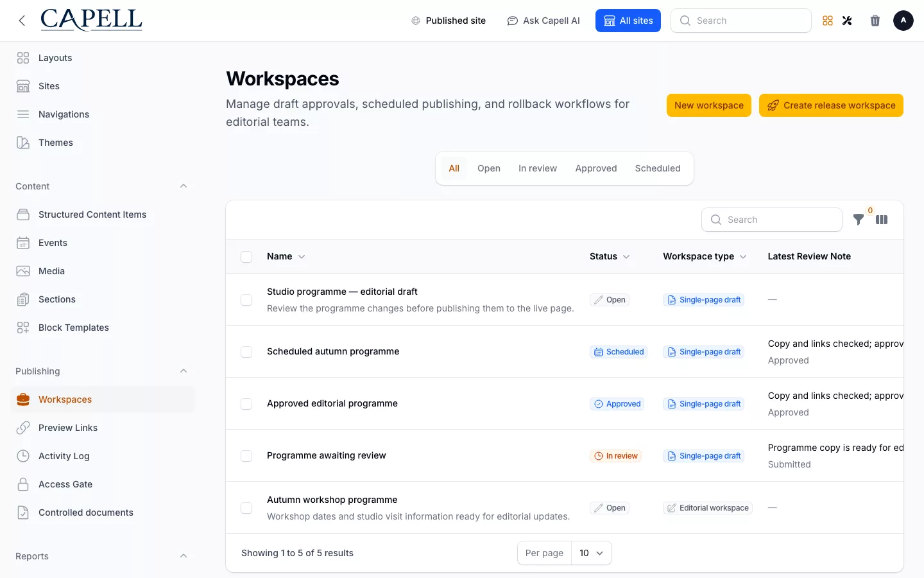924x578 pixels.
Task: Open Ask Capell AI
Action: click(543, 21)
